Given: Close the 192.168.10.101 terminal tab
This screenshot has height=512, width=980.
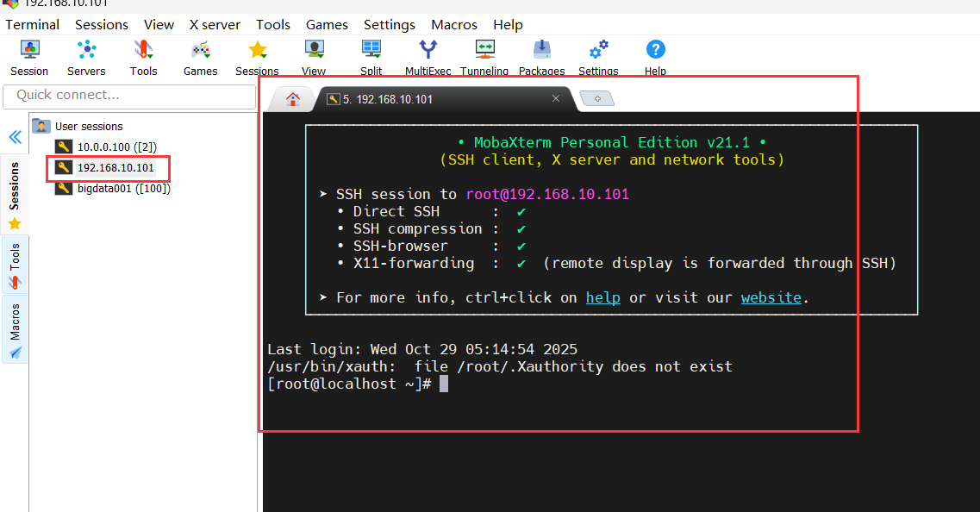Looking at the screenshot, I should pos(556,99).
